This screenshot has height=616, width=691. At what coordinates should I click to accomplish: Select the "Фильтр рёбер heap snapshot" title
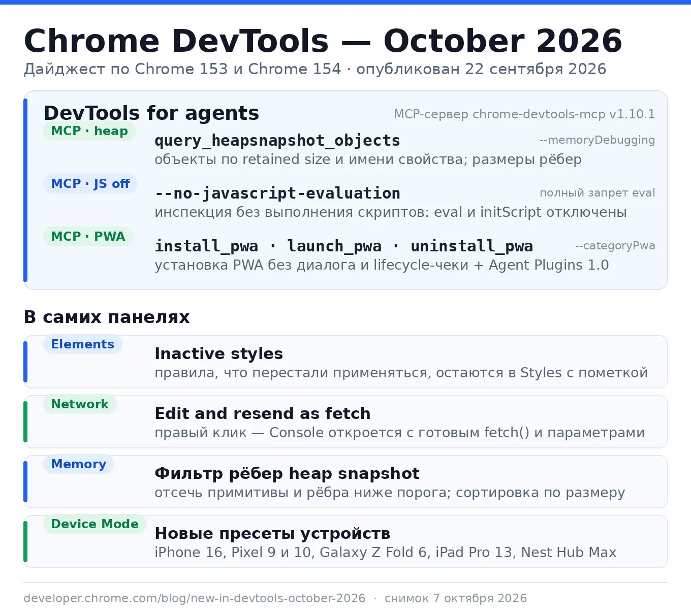287,473
